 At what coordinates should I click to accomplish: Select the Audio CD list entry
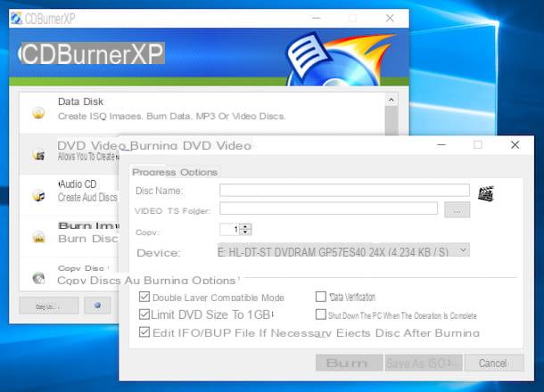[69, 195]
